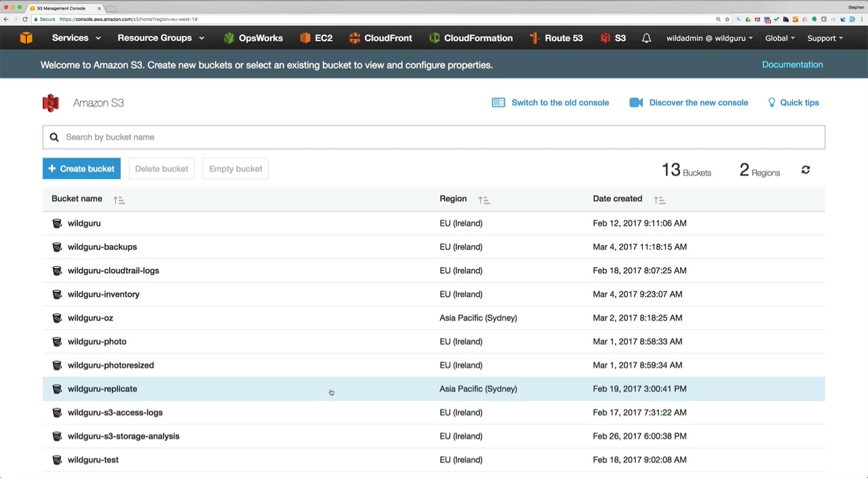Click the Region column header
Screen dimensions: 868x488
(453, 199)
